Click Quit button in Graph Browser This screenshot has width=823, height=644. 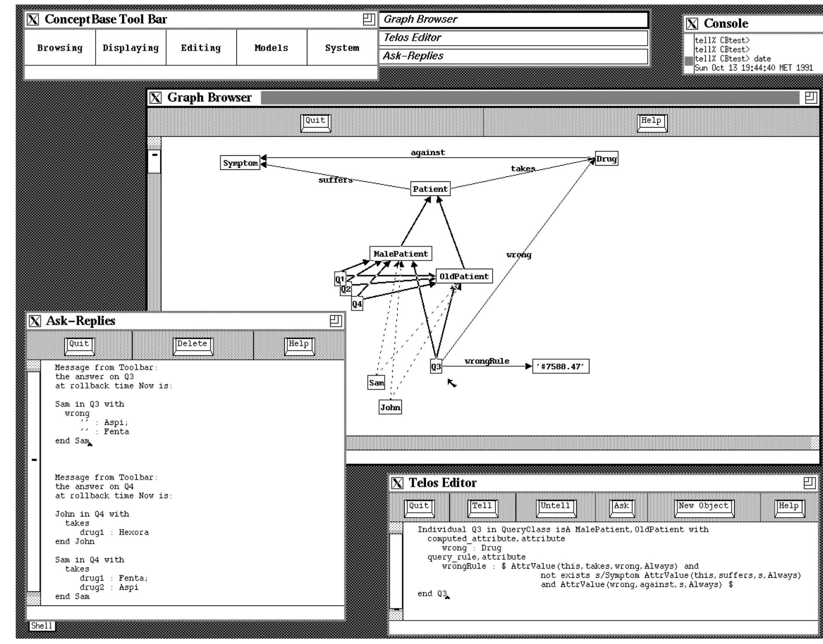316,123
